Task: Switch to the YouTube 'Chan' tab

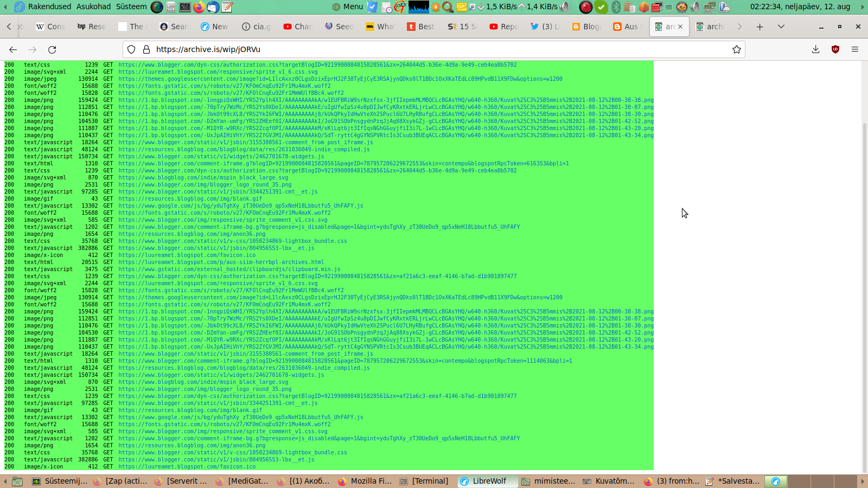Action: [x=298, y=27]
